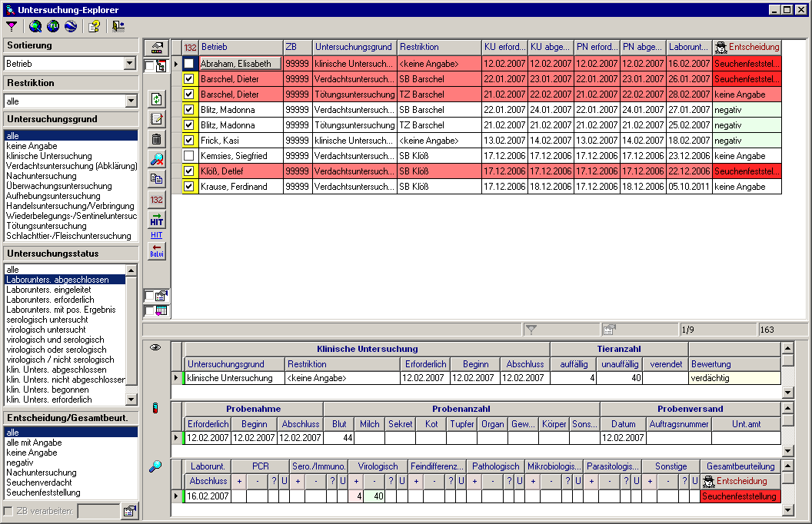Open the Restriktion alle dropdown
812x524 pixels.
pos(131,101)
